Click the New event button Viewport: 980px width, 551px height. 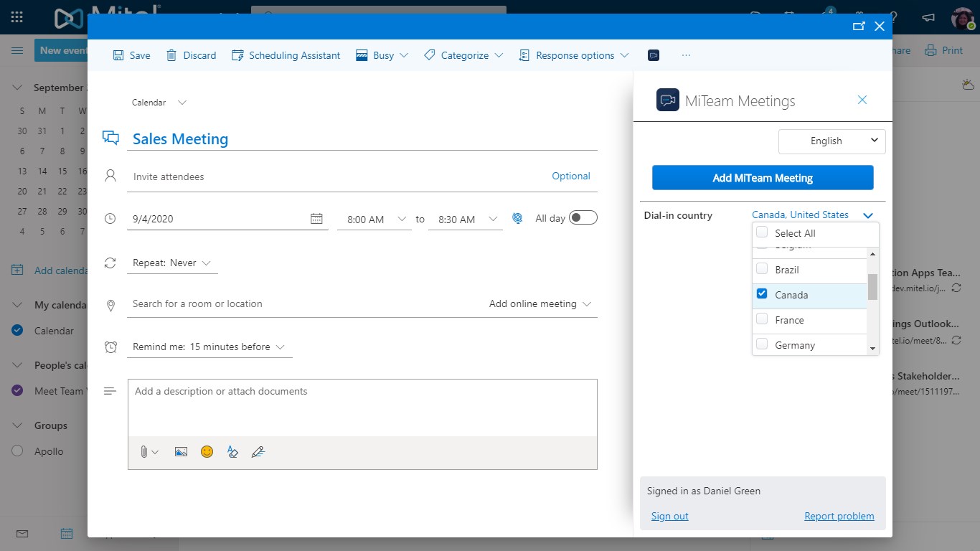pyautogui.click(x=61, y=50)
